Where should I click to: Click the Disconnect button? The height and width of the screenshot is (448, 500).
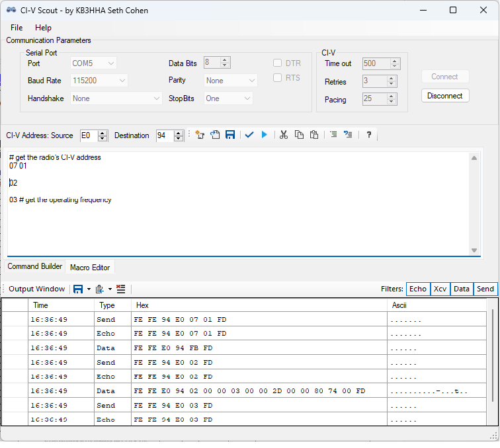pos(445,96)
